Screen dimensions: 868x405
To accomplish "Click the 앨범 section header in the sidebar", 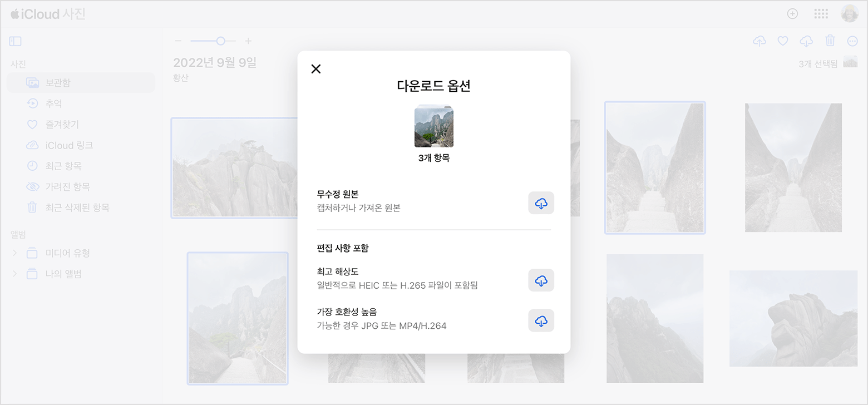I will coord(18,234).
